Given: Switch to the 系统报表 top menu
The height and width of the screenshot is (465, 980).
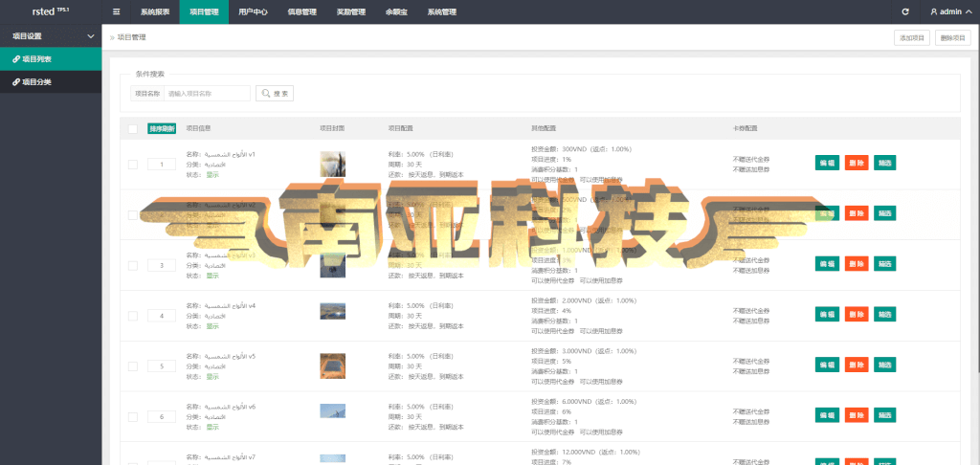Looking at the screenshot, I should coord(155,11).
